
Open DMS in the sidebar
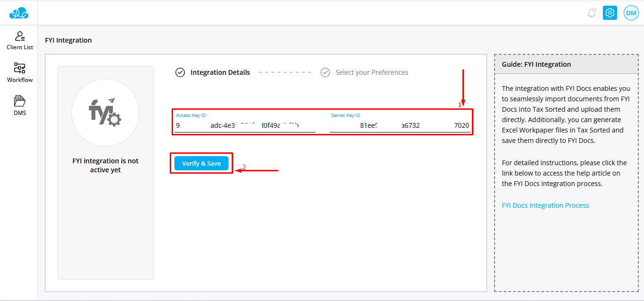pyautogui.click(x=19, y=106)
